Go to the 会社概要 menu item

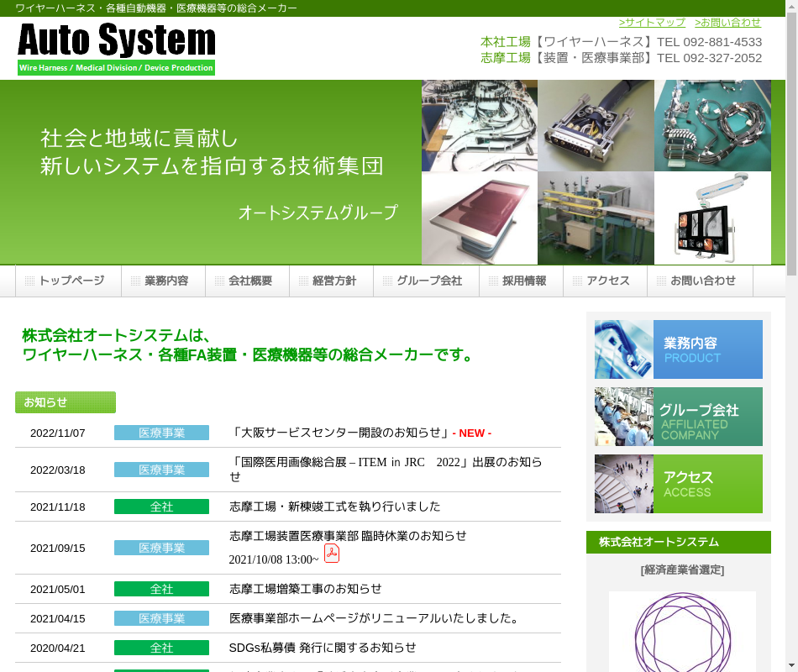pos(247,281)
